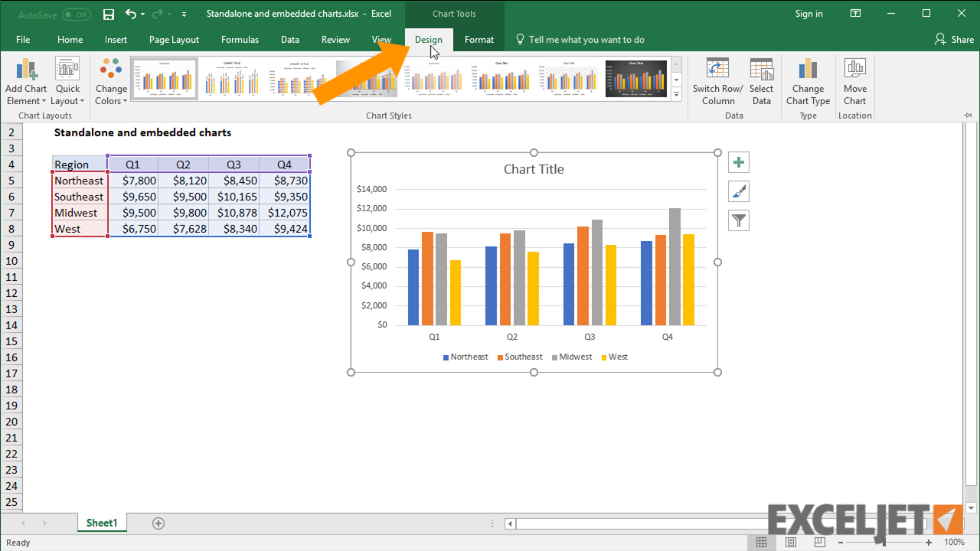Expand the Chart Styles gallery More arrow
The image size is (980, 551).
(676, 94)
